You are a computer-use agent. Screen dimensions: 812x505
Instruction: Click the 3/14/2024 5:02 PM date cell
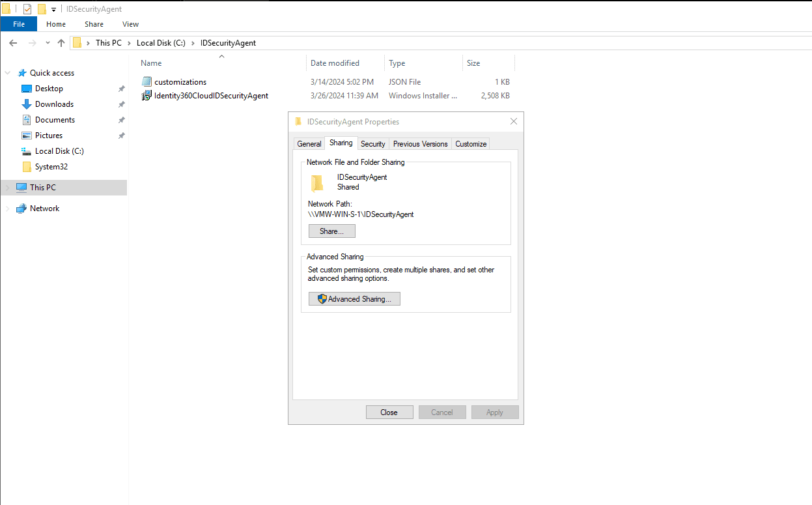tap(342, 82)
